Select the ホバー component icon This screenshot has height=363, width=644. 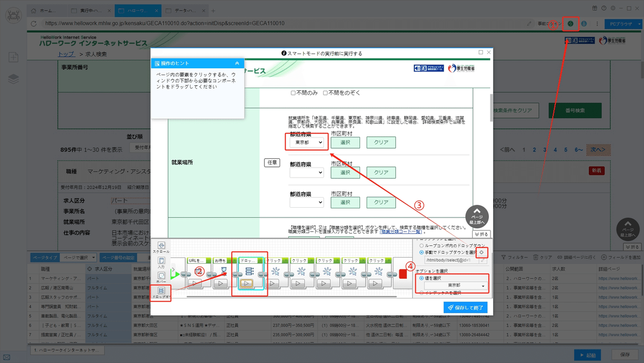coord(161,275)
